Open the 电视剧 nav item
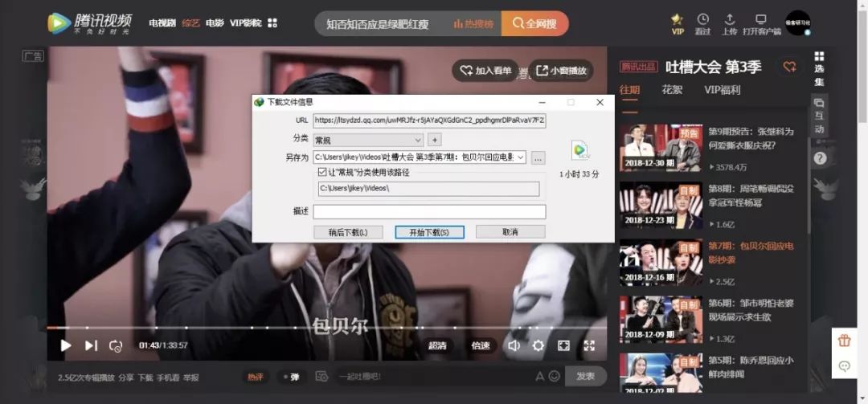 click(x=162, y=23)
